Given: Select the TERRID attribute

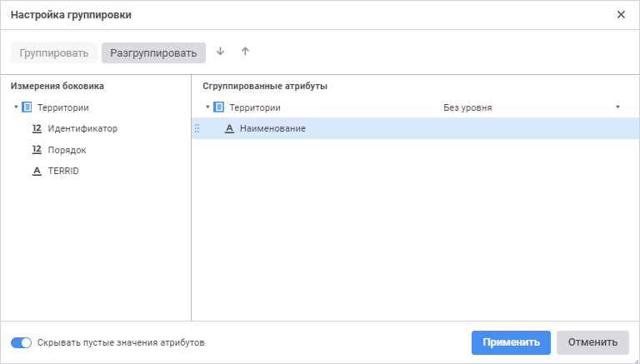Looking at the screenshot, I should pyautogui.click(x=63, y=171).
